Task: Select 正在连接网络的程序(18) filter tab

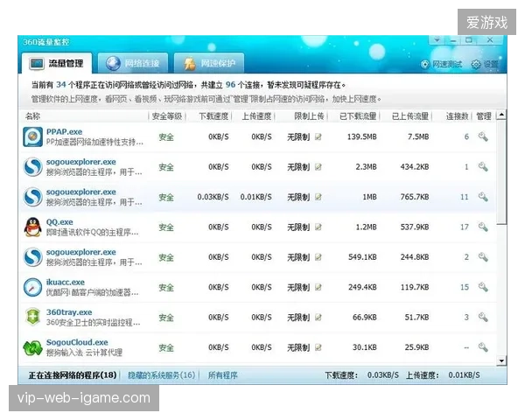Action: [73, 375]
